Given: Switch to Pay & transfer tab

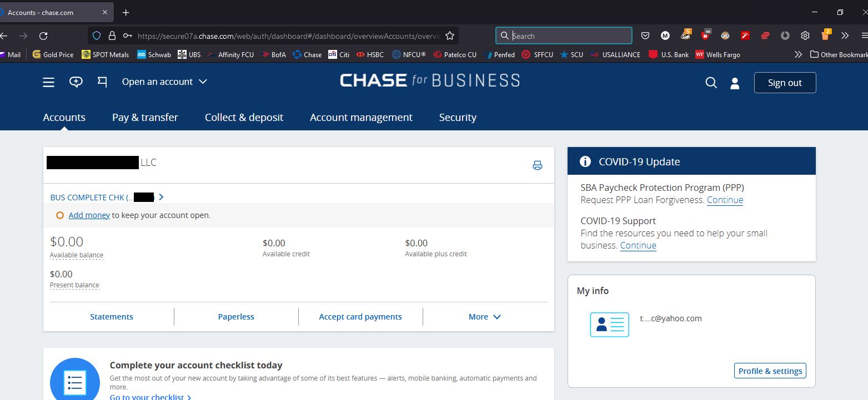Looking at the screenshot, I should [x=145, y=118].
